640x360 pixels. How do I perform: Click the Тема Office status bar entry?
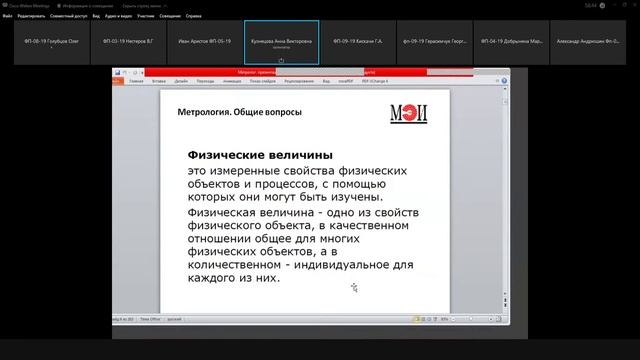150,319
